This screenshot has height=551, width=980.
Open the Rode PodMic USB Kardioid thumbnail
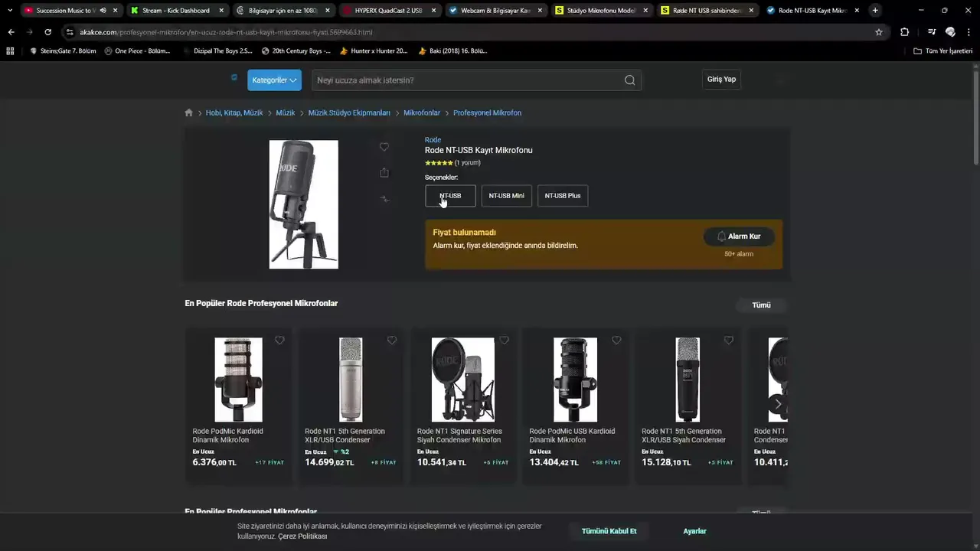[575, 380]
